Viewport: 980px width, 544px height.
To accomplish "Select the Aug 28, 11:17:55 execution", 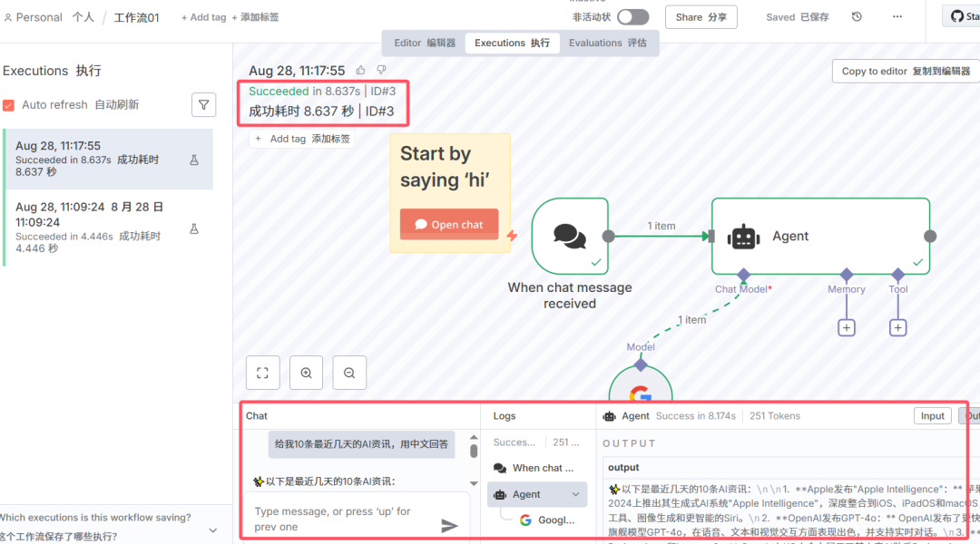I will [x=109, y=160].
